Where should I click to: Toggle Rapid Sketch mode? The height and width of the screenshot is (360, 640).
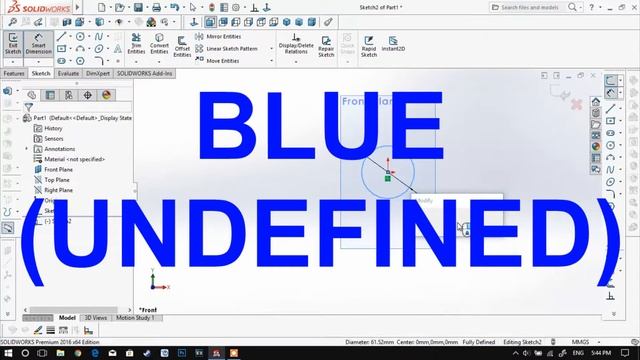coord(369,46)
